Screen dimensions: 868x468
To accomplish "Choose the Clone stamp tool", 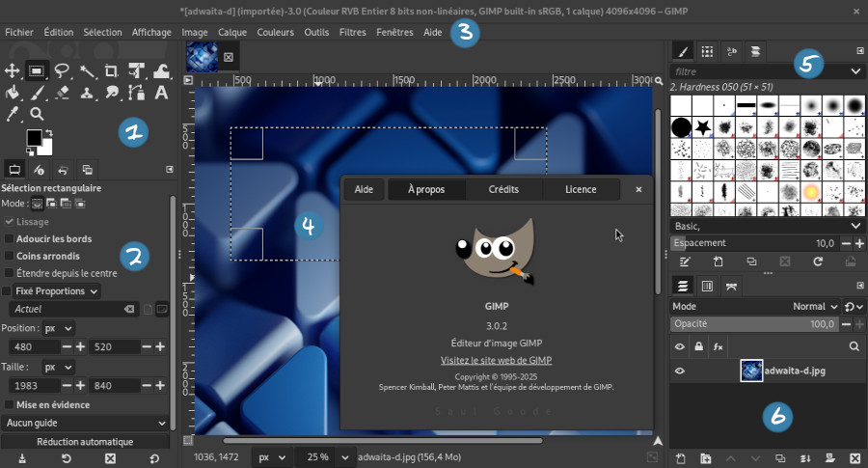I will [x=87, y=93].
